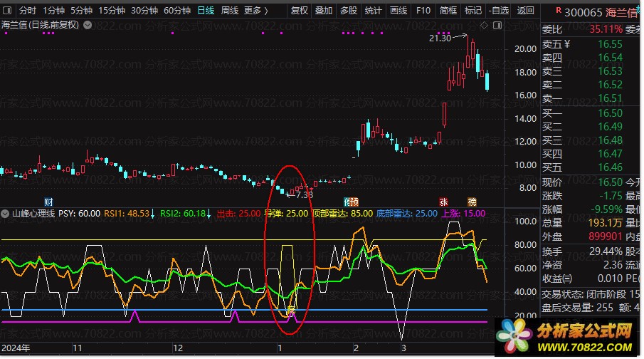Select the 买三 price 16.48
This screenshot has height=359, width=644.
coord(610,140)
